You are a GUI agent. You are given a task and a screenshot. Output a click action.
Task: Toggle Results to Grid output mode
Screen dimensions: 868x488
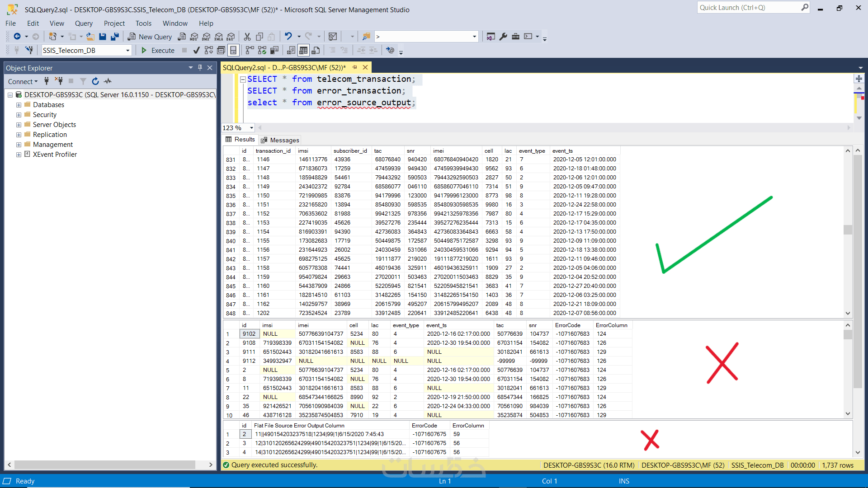tap(303, 50)
